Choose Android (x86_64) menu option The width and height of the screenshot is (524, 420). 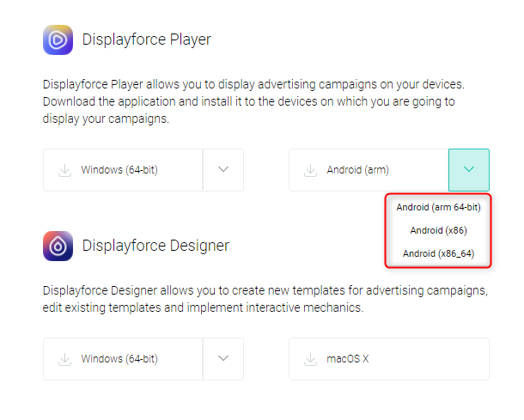pyautogui.click(x=438, y=253)
